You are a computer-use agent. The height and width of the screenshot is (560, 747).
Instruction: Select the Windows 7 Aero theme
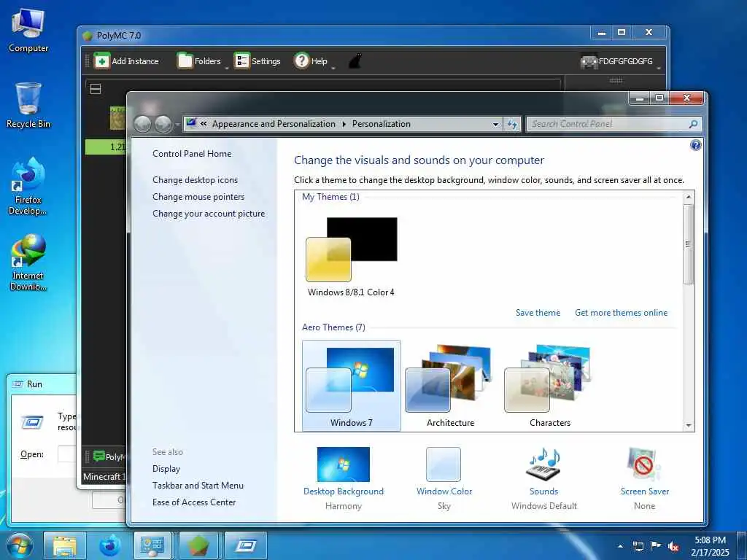click(351, 386)
